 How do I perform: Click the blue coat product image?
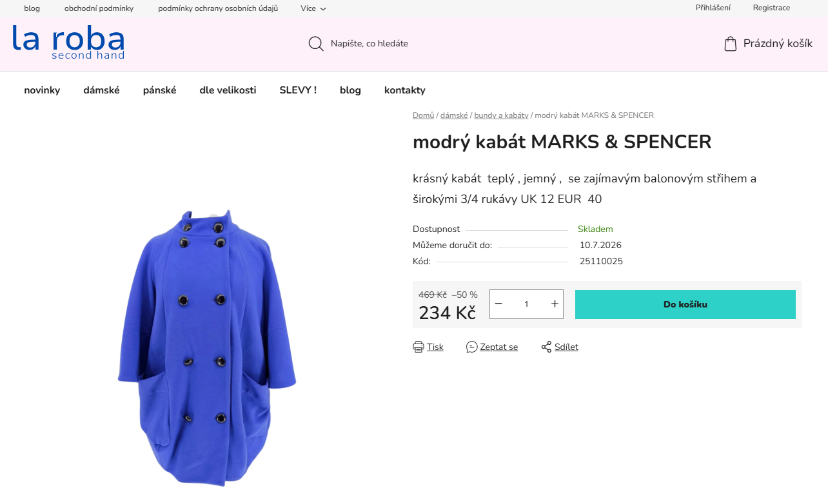point(207,348)
